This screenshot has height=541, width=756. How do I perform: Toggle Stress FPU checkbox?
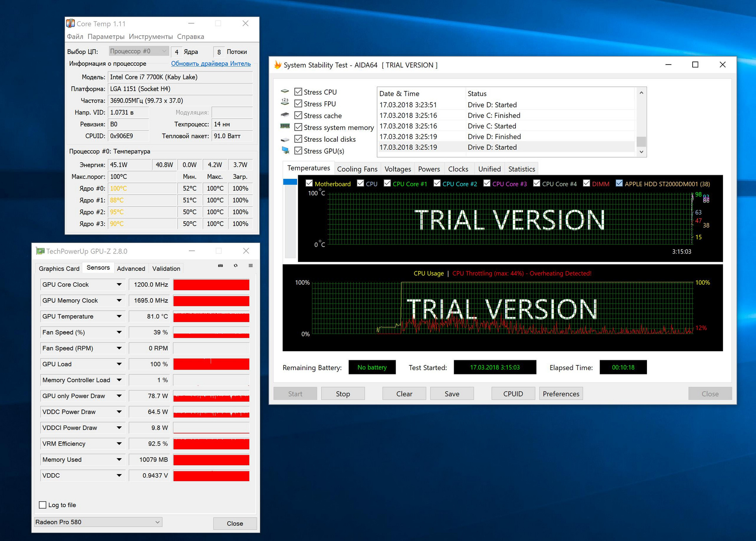[x=298, y=104]
